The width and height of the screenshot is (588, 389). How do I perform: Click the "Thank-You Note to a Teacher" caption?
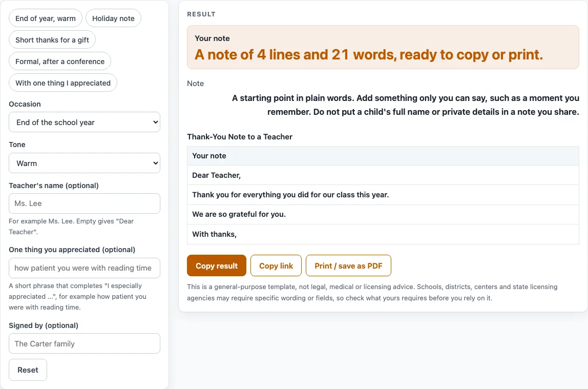point(240,136)
